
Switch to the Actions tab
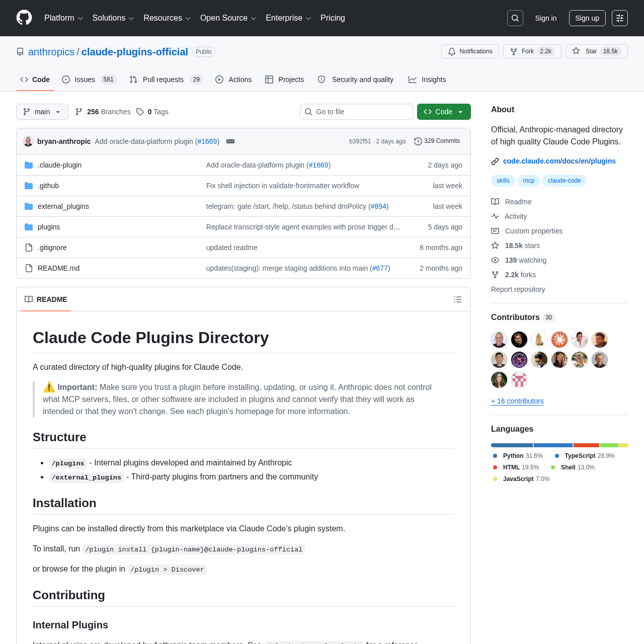pos(233,79)
